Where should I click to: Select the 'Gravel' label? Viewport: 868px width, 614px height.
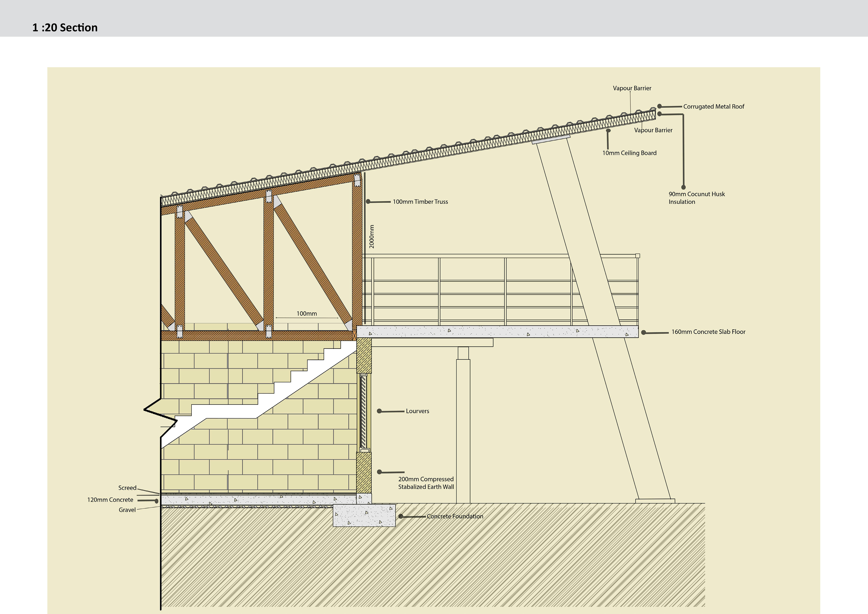point(127,510)
